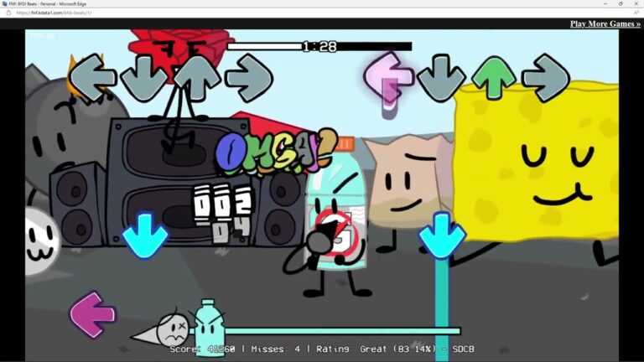The image size is (644, 362).
Task: Click the cyan health bar
Action: click(335, 331)
